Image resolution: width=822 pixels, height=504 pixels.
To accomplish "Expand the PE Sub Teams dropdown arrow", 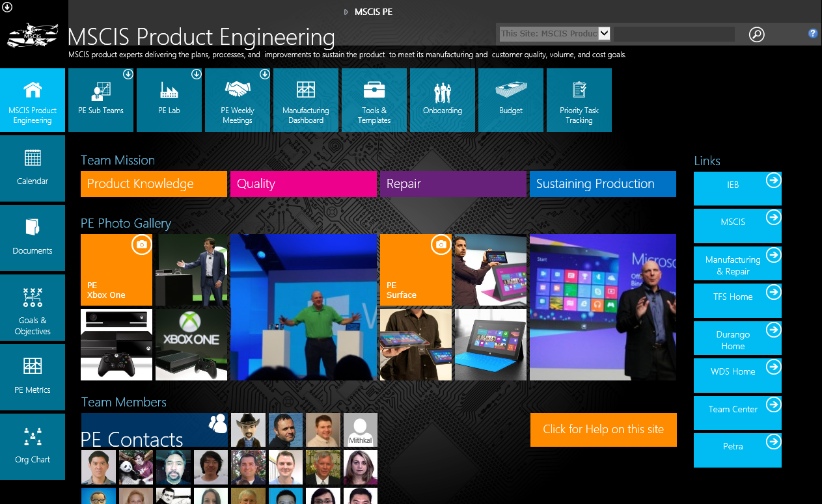I will point(128,74).
